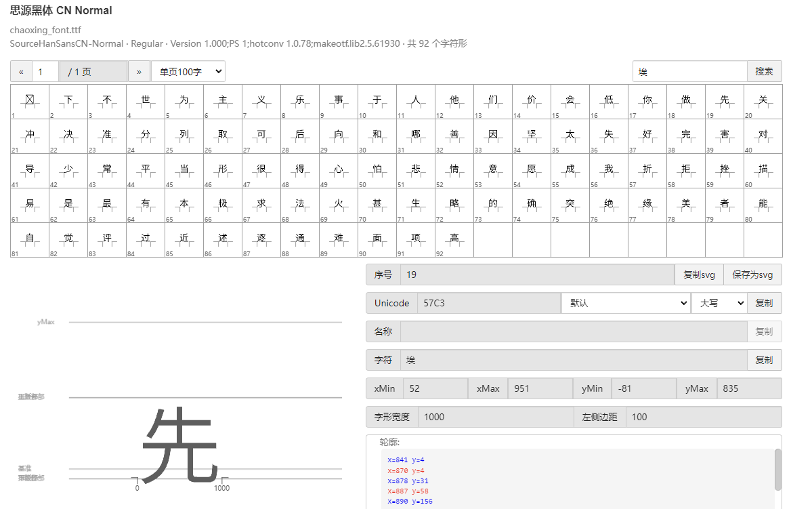Select glyph cell 1, the notdef box
The image size is (812, 509).
pyautogui.click(x=30, y=102)
